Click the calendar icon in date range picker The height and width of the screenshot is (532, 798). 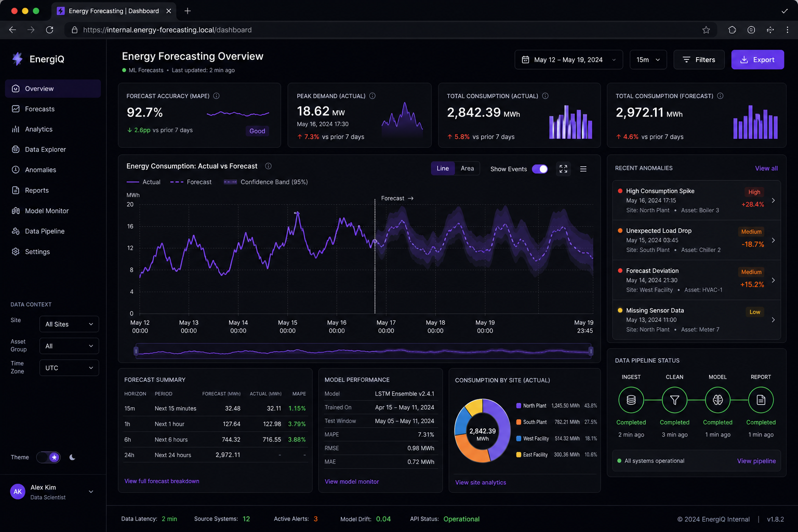pos(525,60)
